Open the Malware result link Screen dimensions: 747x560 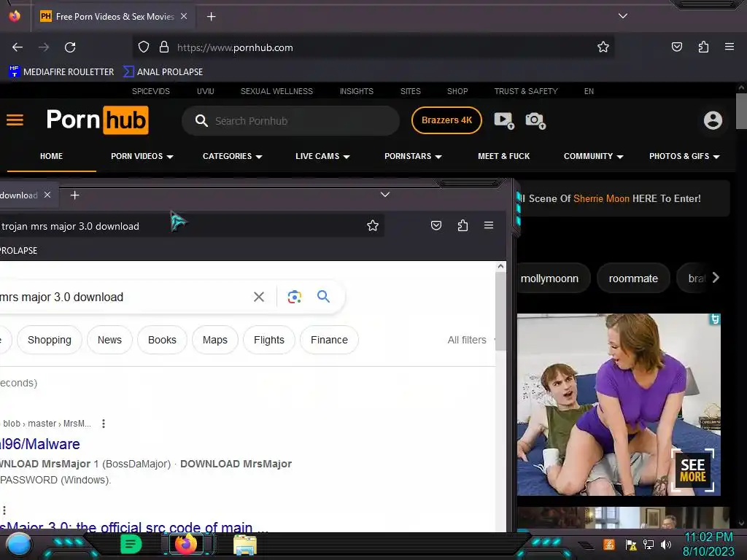coord(40,444)
